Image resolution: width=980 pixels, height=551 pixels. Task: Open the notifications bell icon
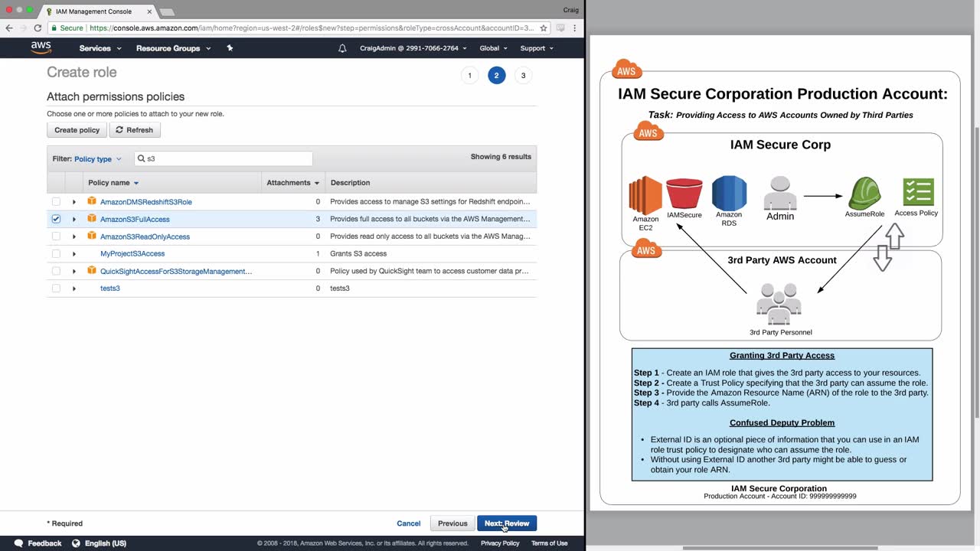pos(342,48)
